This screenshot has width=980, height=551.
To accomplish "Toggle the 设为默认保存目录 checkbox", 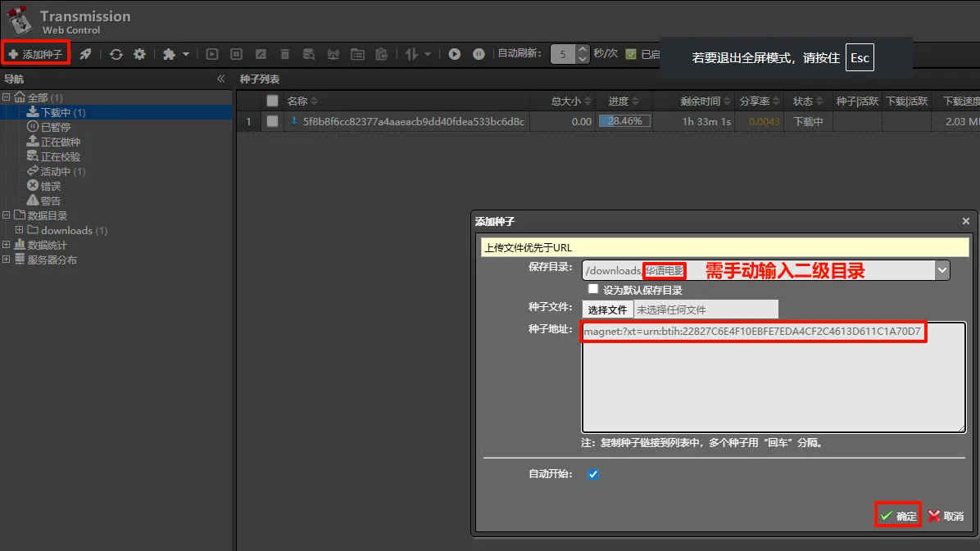I will coord(593,289).
